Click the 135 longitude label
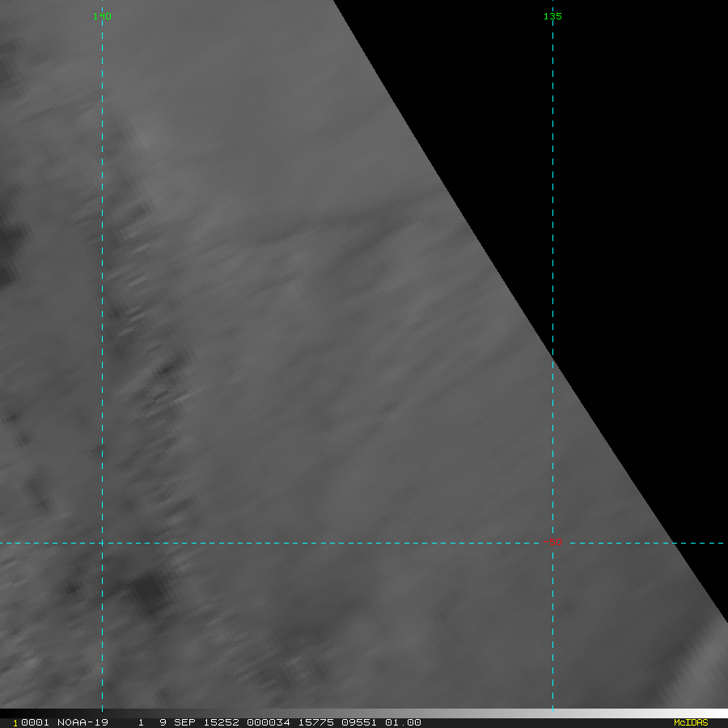Viewport: 728px width, 728px height. click(552, 16)
